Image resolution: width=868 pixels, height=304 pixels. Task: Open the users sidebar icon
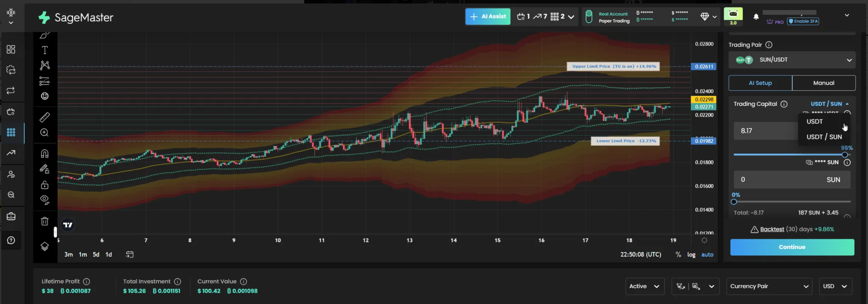[x=11, y=174]
